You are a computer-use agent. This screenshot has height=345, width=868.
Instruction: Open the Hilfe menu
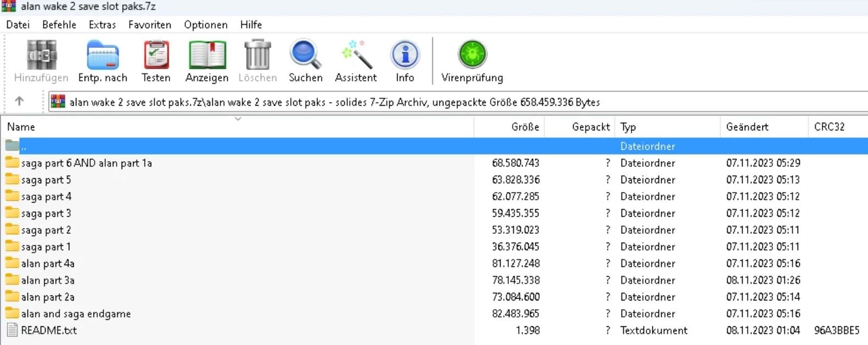pos(251,25)
